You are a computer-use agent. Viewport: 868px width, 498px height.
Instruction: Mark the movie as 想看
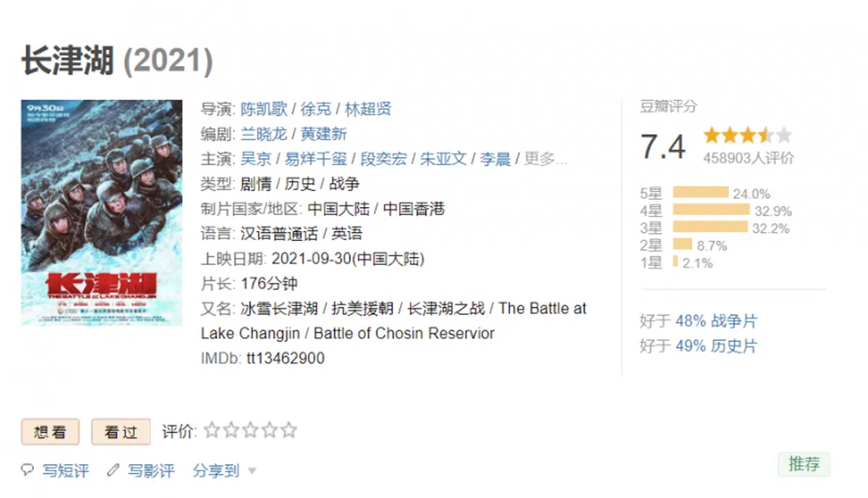pyautogui.click(x=50, y=432)
